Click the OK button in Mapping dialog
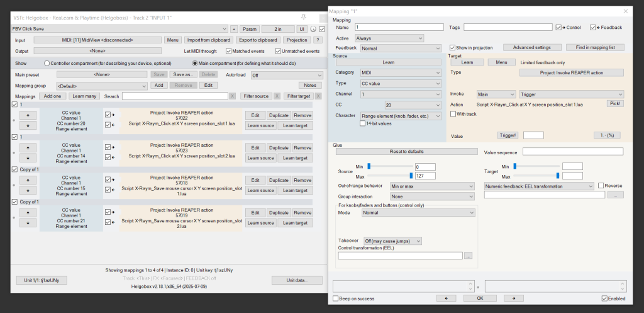Screen dimensions: 644x313 click(480, 298)
